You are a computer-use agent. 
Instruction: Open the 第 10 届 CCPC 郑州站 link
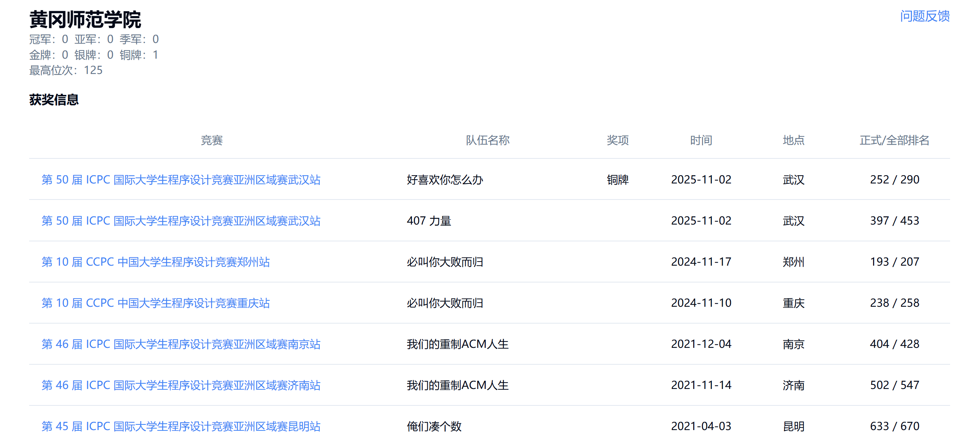tap(155, 262)
